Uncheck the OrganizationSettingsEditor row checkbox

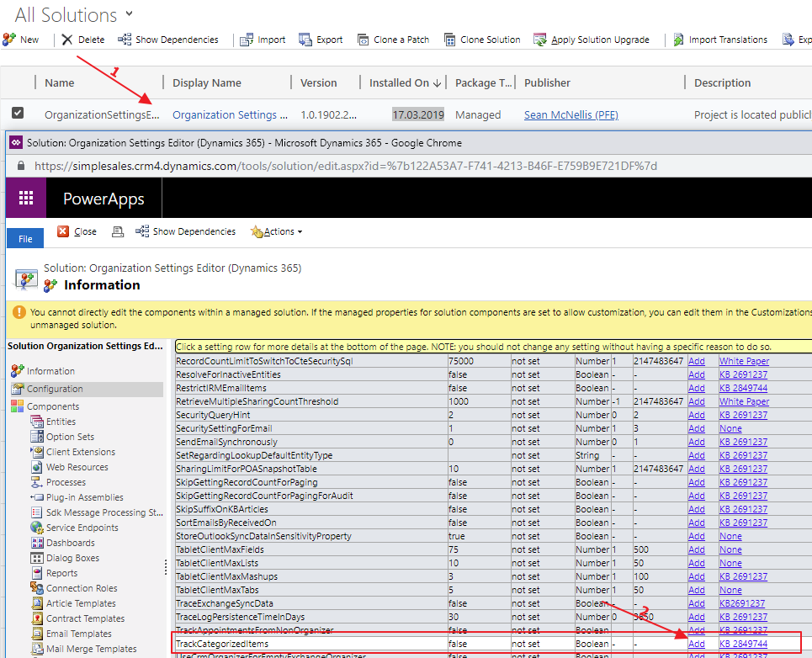coord(18,114)
